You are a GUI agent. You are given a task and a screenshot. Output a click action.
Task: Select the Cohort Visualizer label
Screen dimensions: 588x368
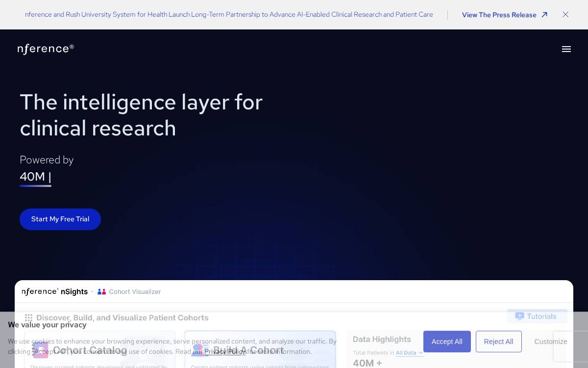pyautogui.click(x=135, y=291)
